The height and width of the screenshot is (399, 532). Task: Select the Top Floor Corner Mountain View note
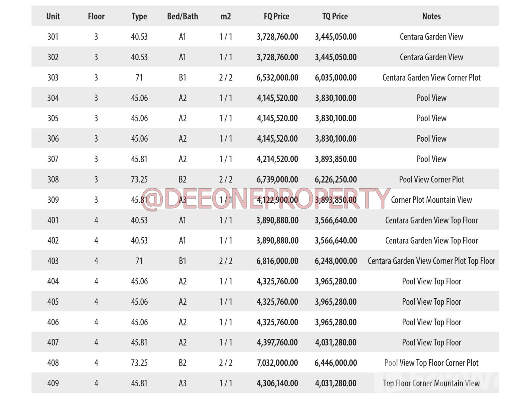[431, 383]
